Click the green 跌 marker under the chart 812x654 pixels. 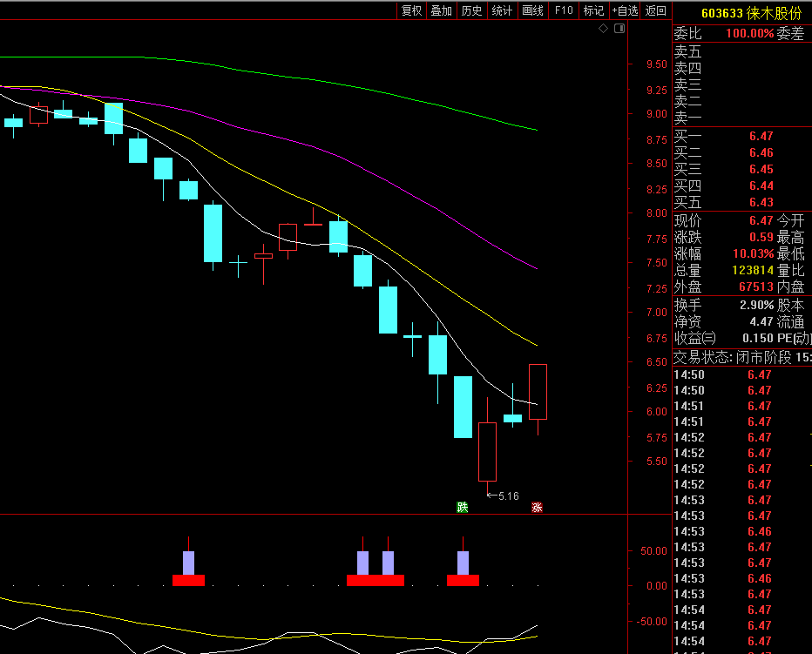point(463,507)
